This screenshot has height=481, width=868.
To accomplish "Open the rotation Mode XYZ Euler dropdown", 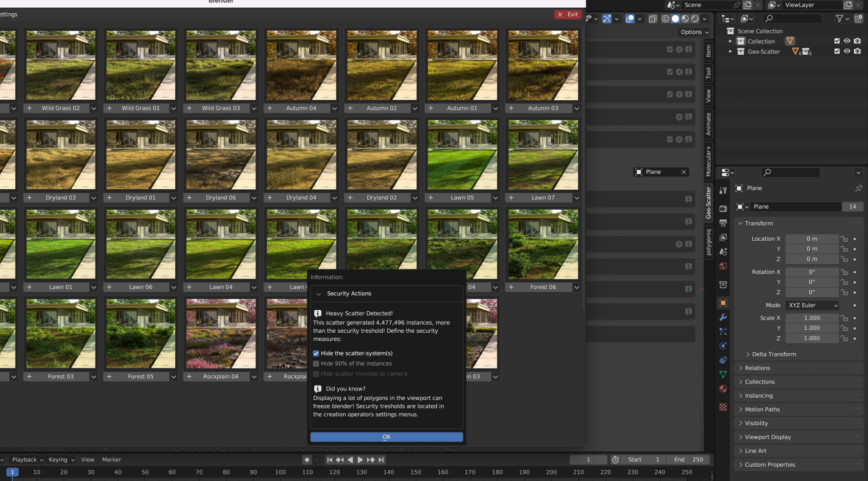I will pyautogui.click(x=812, y=305).
